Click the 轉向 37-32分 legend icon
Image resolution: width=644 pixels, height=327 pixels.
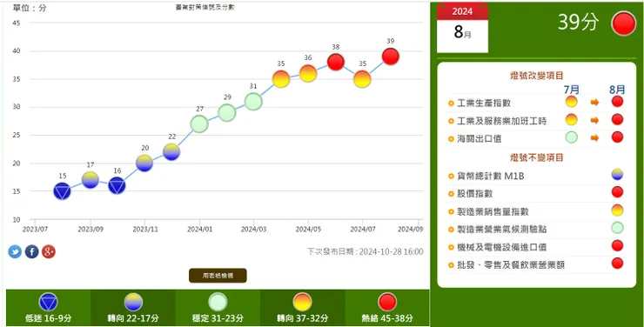302,302
